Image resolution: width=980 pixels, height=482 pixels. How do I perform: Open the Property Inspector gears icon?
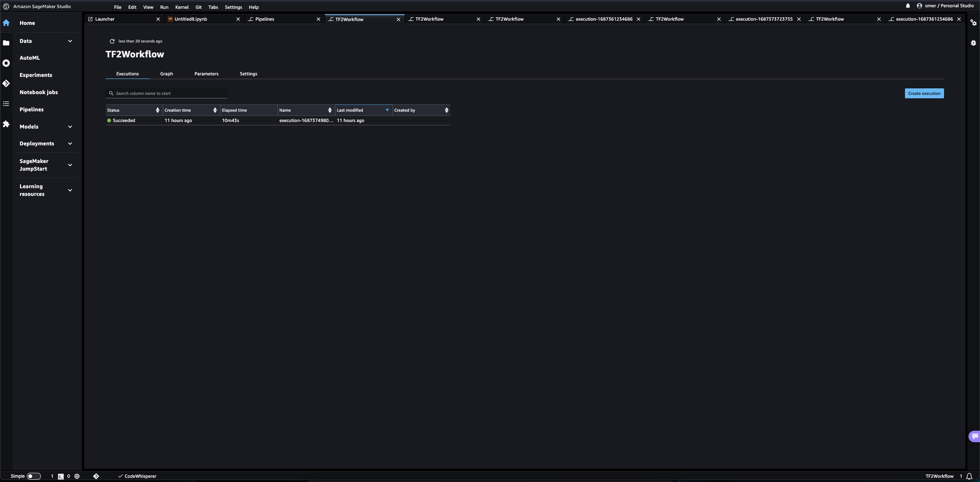(x=973, y=23)
